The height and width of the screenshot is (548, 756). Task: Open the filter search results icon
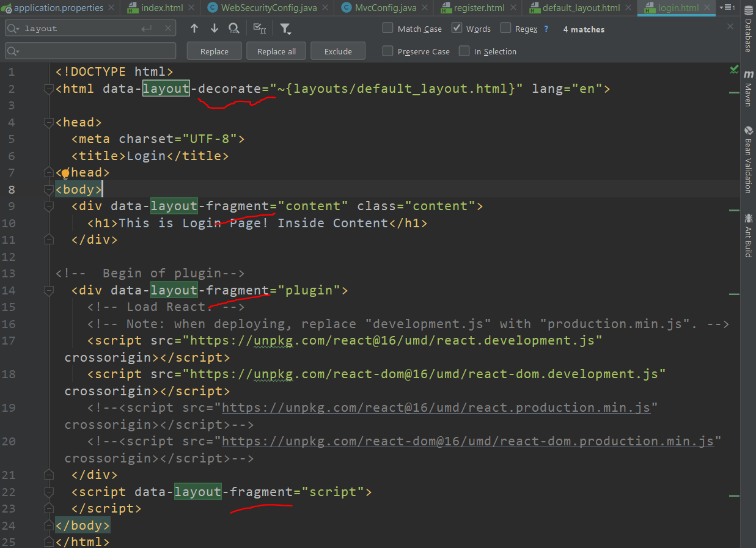pos(285,28)
